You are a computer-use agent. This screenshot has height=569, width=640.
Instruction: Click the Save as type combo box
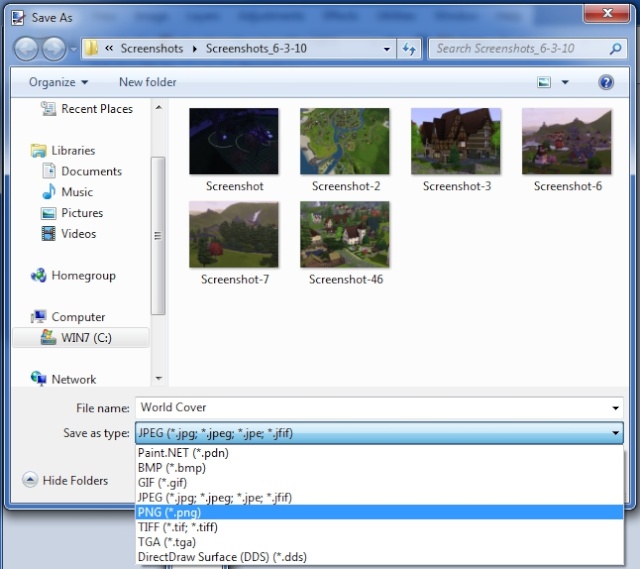click(x=379, y=433)
